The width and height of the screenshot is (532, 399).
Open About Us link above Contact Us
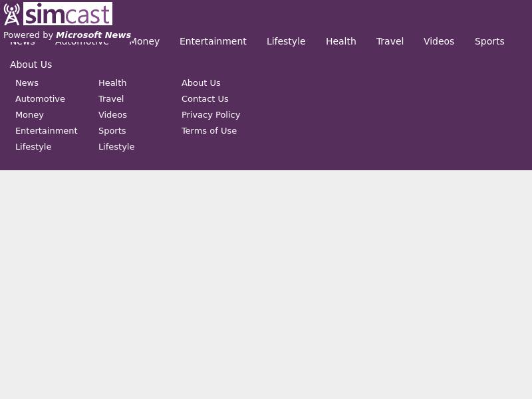click(201, 82)
